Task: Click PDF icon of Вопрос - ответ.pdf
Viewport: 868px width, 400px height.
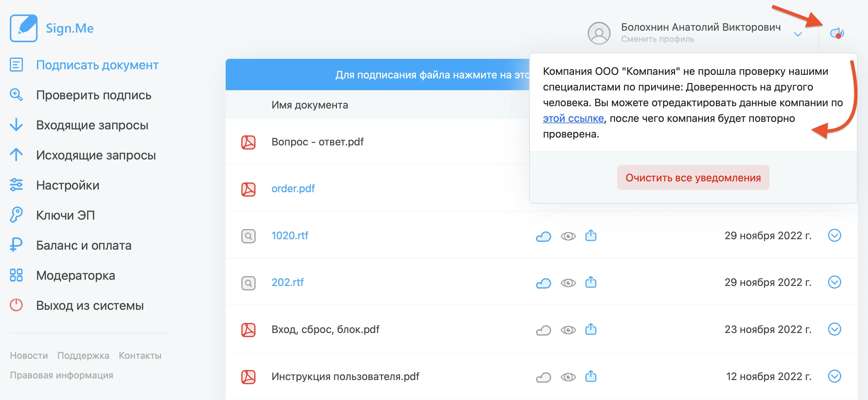Action: click(x=248, y=142)
